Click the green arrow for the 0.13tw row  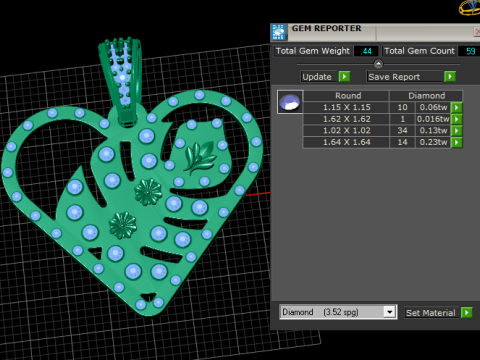[457, 131]
